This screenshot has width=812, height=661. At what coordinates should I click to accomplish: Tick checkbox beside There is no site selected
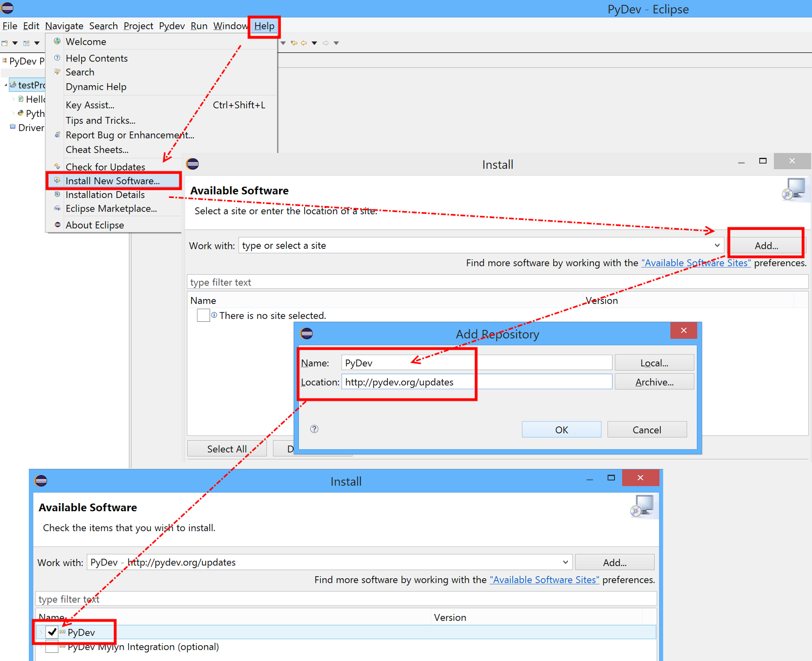click(x=203, y=315)
